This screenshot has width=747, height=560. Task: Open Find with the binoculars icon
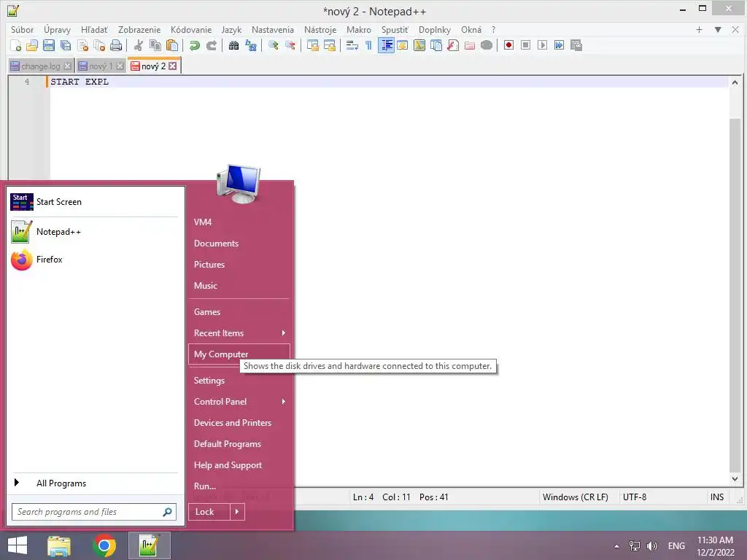233,45
